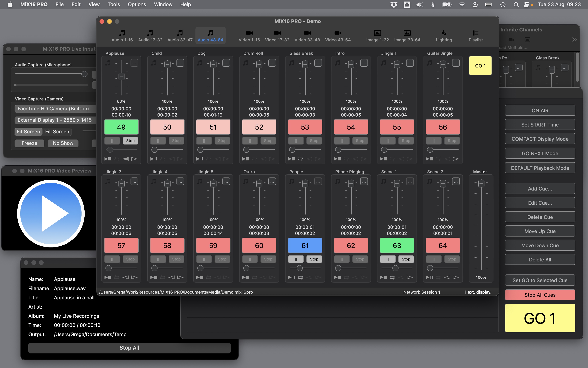This screenshot has height=368, width=588.
Task: Select the Audio 33-47 bank icon
Action: (180, 33)
